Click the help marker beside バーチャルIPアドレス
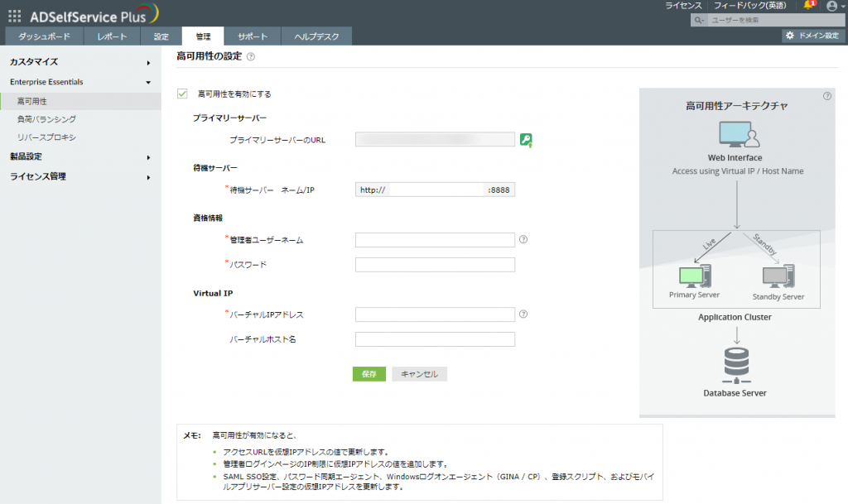This screenshot has width=848, height=504. pos(524,314)
